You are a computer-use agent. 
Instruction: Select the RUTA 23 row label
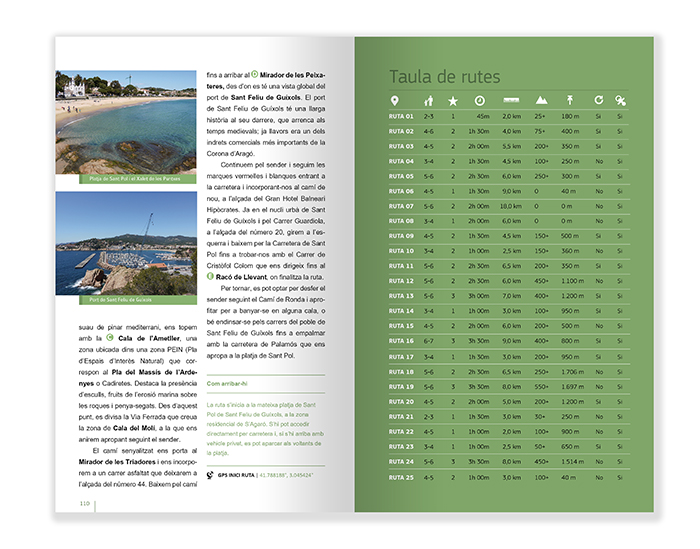(401, 447)
